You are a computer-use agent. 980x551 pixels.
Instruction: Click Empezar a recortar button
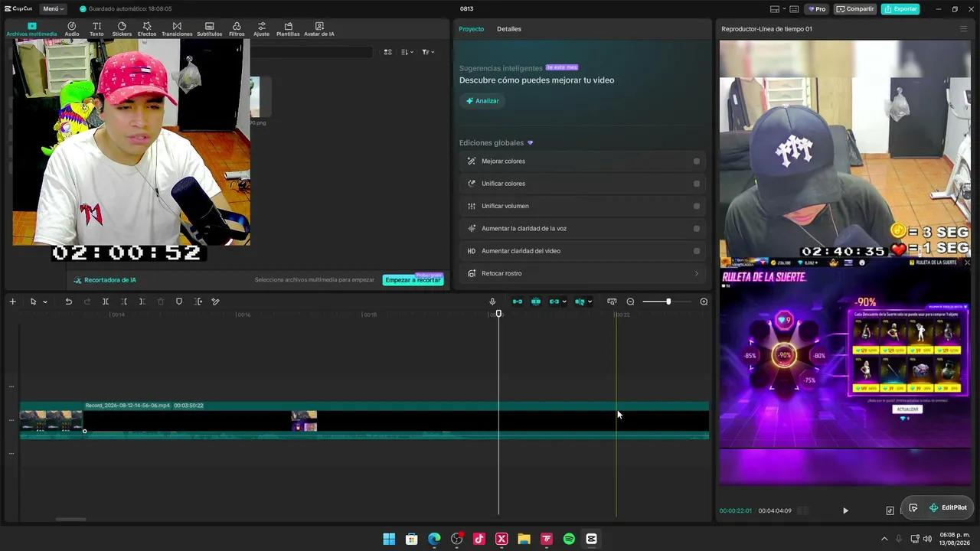(413, 280)
